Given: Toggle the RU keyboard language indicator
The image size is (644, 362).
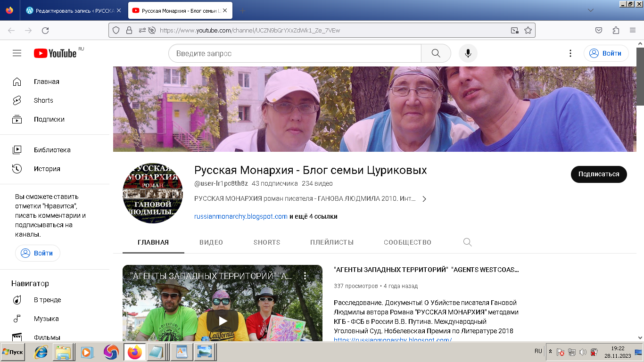Looking at the screenshot, I should 538,351.
